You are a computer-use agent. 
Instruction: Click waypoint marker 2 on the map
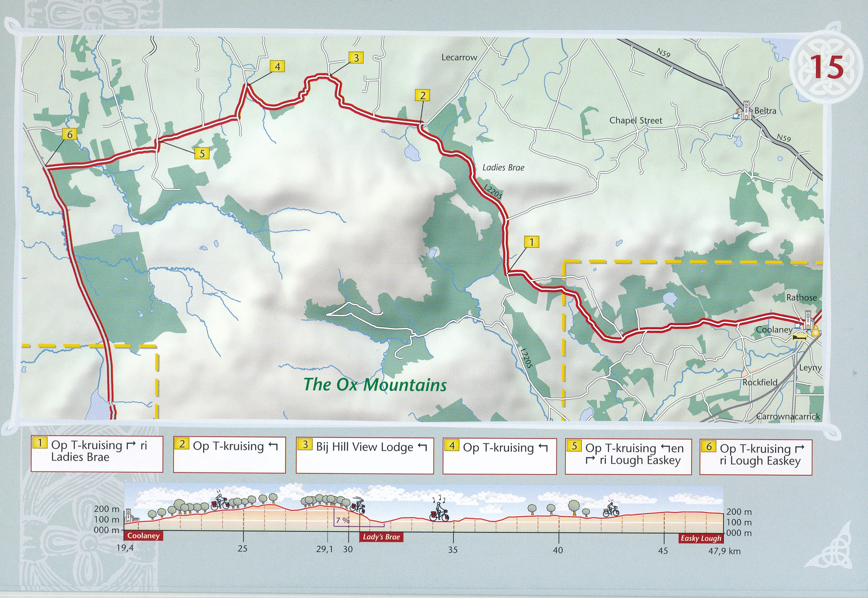coord(423,96)
